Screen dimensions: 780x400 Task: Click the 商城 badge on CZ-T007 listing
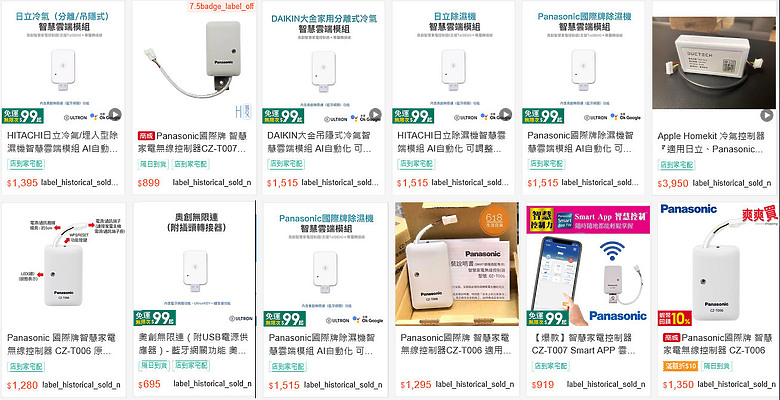(x=146, y=136)
